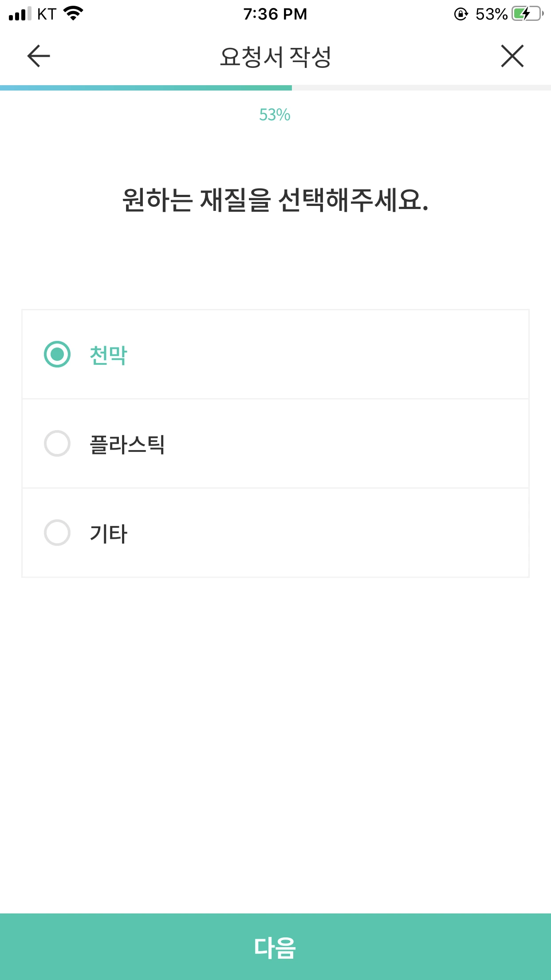Tap the rotation lock status icon

pos(461,14)
